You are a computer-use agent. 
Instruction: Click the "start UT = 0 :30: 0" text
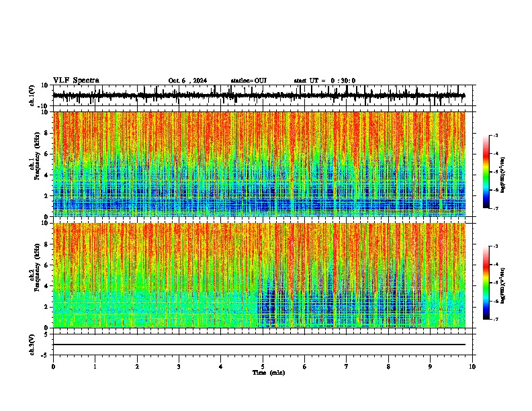tap(324, 81)
